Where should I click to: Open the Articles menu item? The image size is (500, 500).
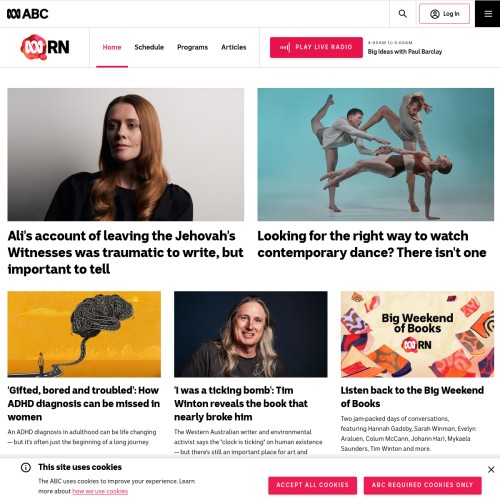coord(233,47)
